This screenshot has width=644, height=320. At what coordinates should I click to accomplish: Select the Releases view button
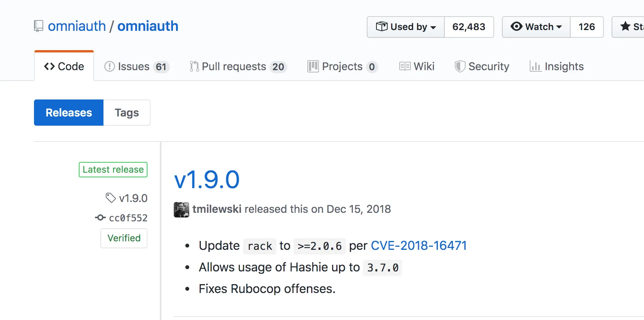(x=69, y=113)
